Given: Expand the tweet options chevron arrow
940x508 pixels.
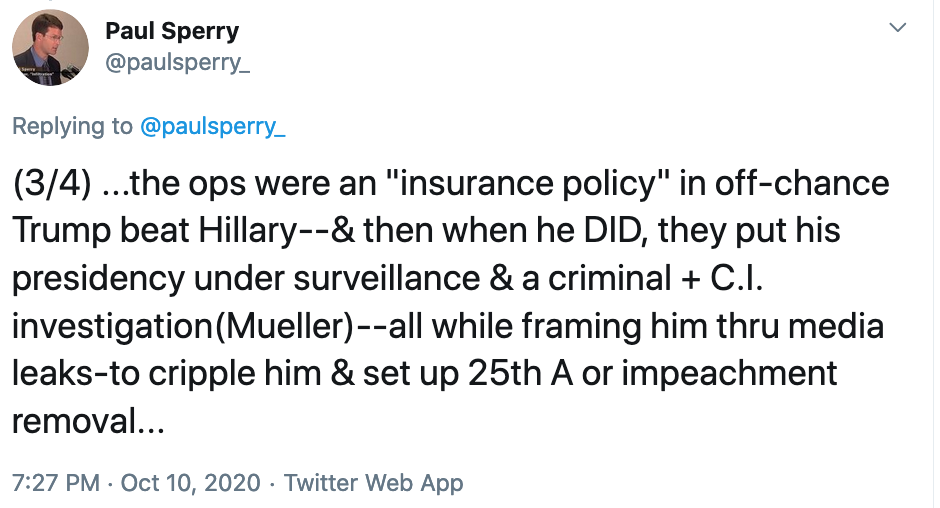Looking at the screenshot, I should pos(897,28).
